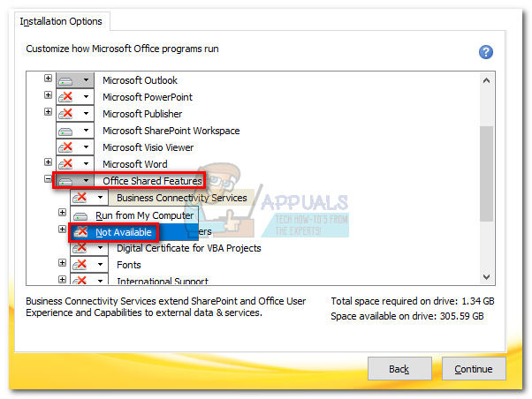
Task: Expand the Microsoft Publisher tree node
Action: (48, 111)
